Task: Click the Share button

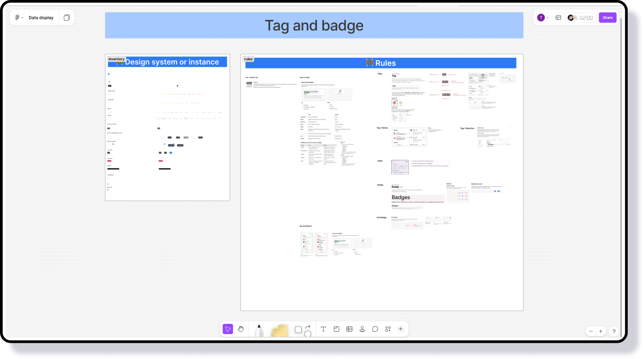Action: pos(607,18)
